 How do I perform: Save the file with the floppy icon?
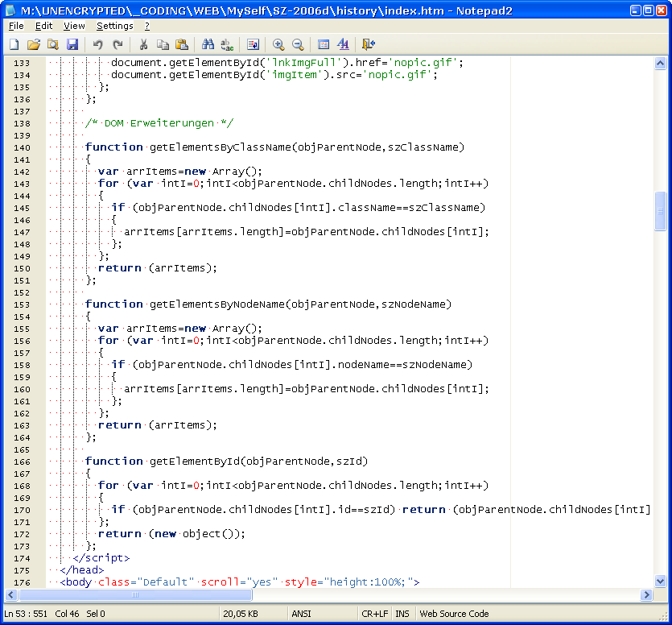coord(72,44)
